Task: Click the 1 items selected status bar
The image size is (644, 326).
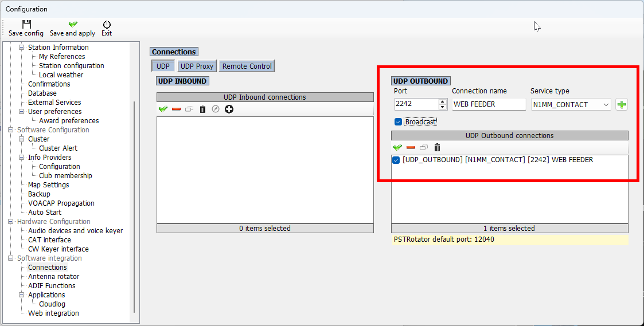Action: click(510, 228)
